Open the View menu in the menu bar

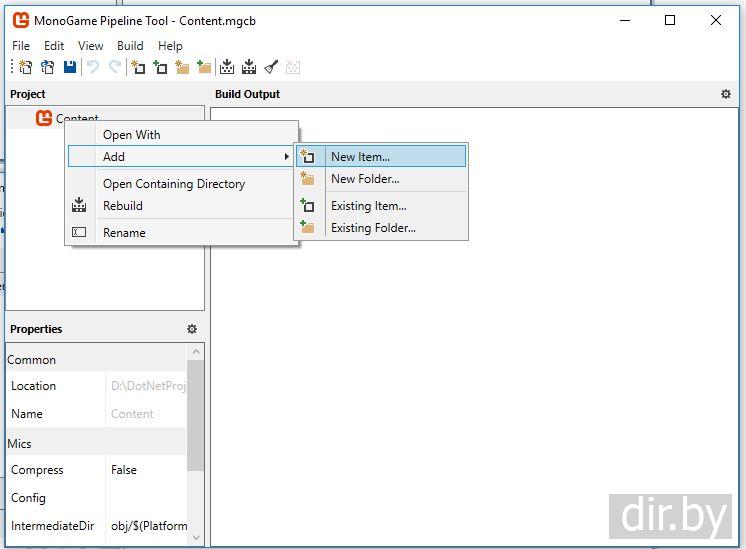point(91,46)
